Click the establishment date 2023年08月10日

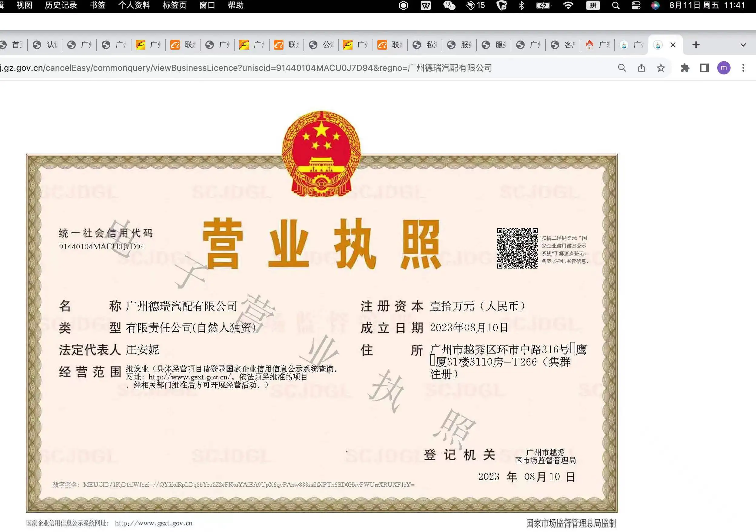pyautogui.click(x=469, y=328)
